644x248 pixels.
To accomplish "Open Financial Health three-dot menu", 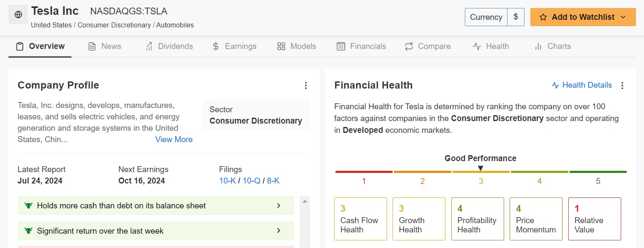I will point(622,86).
